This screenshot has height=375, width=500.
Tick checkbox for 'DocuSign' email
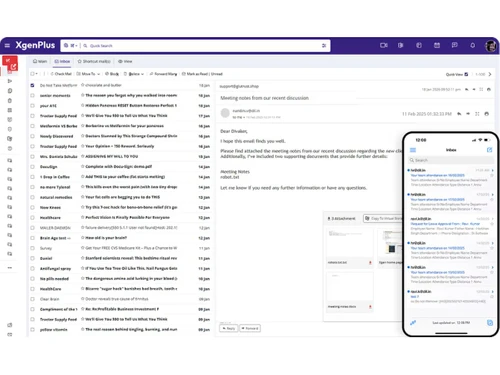[x=32, y=167]
